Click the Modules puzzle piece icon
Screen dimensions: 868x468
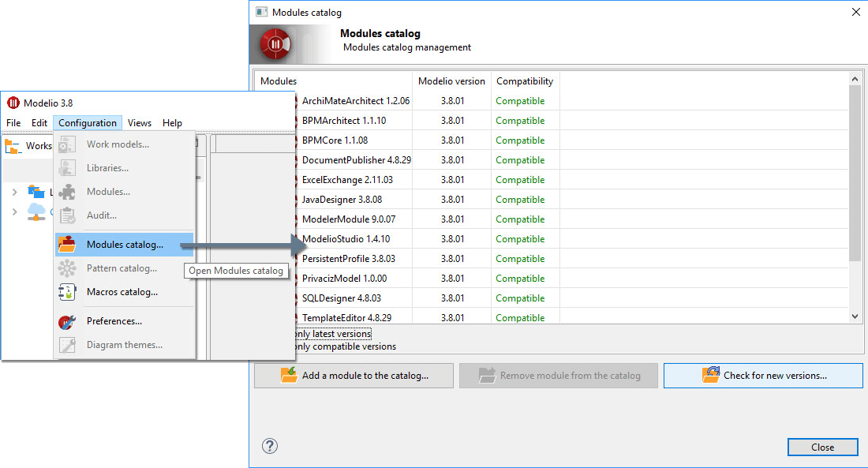[67, 192]
